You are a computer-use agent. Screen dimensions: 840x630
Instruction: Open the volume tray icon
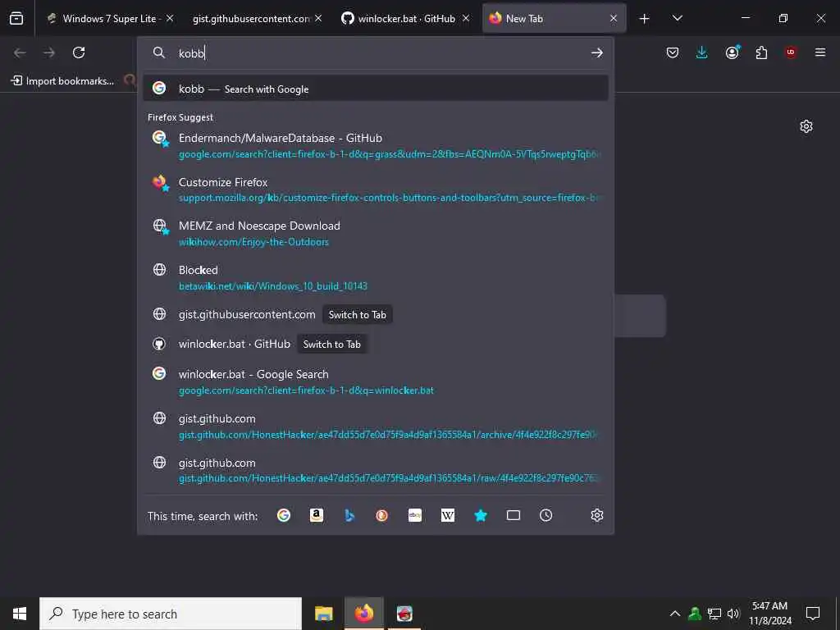(733, 614)
